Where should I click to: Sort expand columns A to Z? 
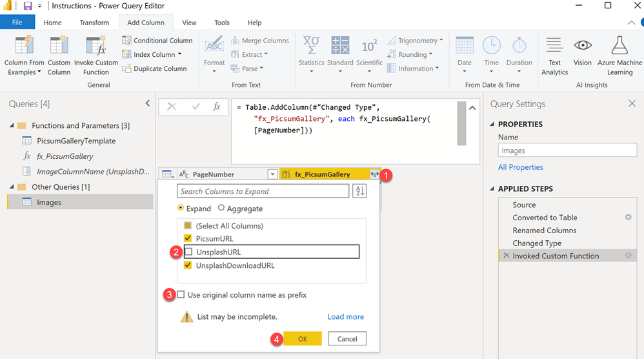[359, 191]
